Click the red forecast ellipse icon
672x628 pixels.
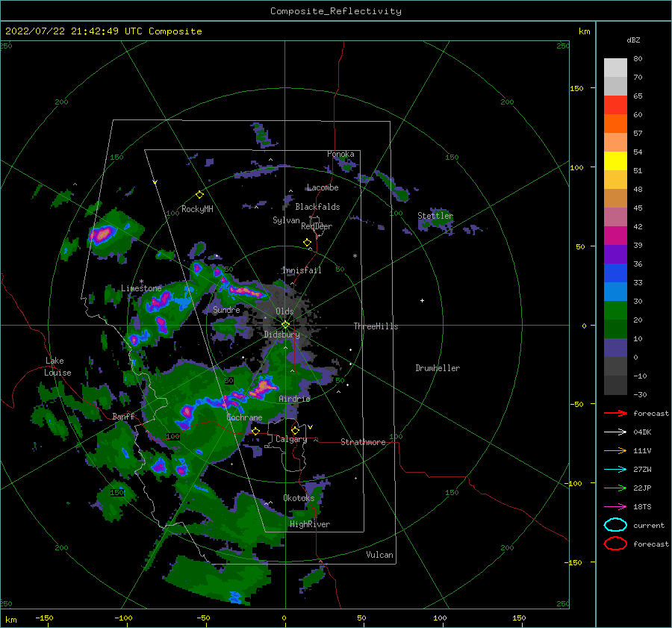615,544
